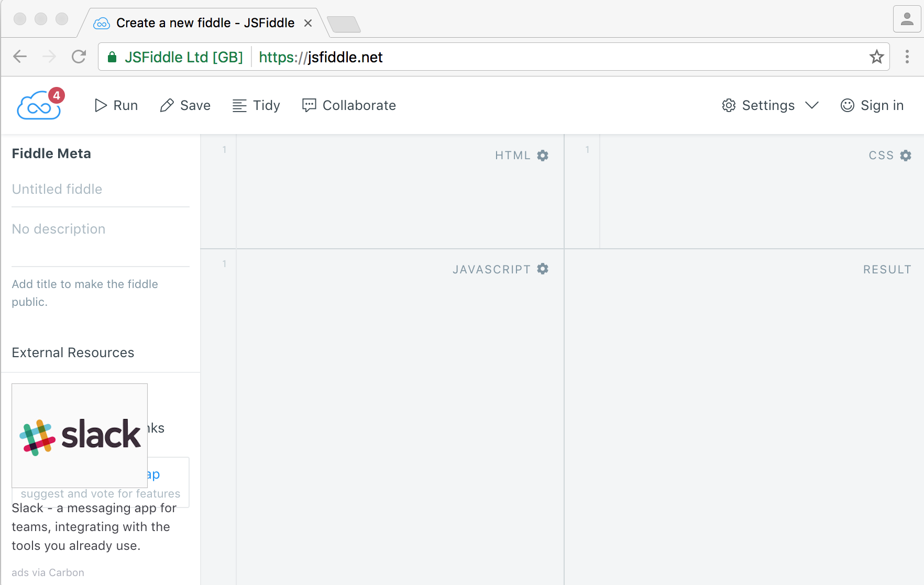The image size is (924, 585).
Task: Click the Slack ad image
Action: [80, 435]
